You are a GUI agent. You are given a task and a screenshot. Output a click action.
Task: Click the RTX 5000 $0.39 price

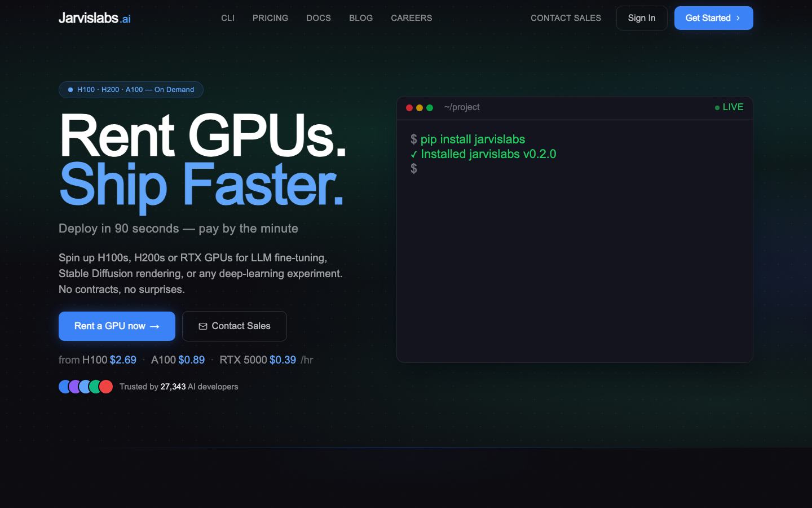(x=258, y=360)
